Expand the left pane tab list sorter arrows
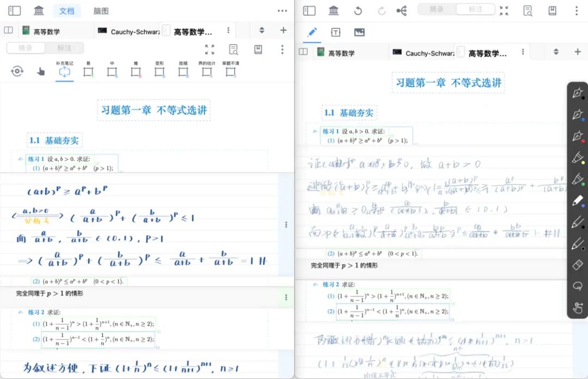The height and width of the screenshot is (379, 588). (262, 30)
